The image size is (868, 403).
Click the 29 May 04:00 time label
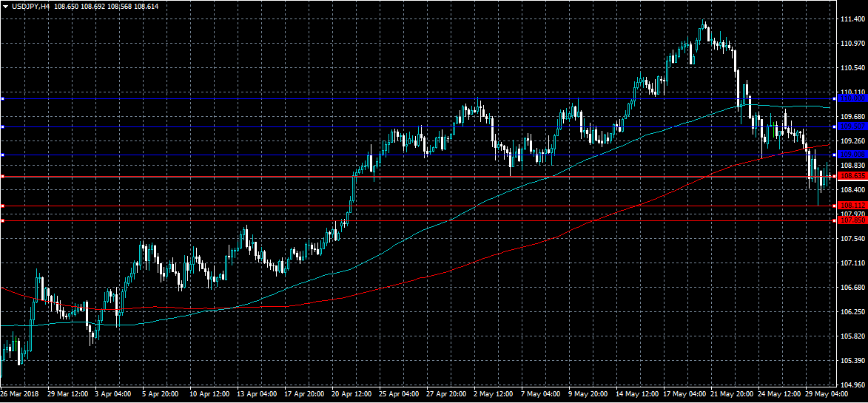click(826, 394)
